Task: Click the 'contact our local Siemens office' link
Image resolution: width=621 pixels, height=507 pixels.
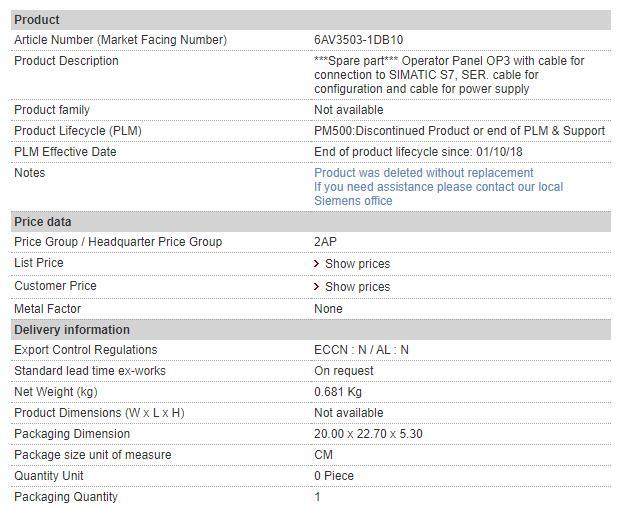Action: coord(438,194)
